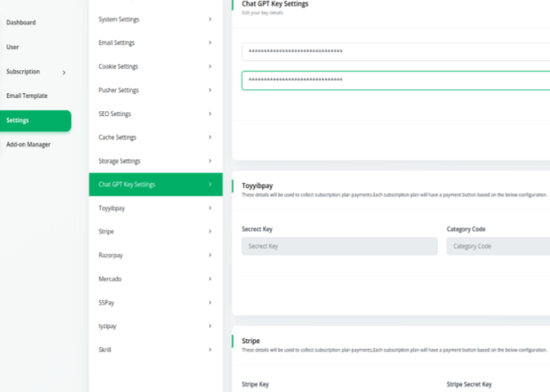The image size is (550, 392).
Task: Jump to Pusher Settings section
Action: pos(118,90)
